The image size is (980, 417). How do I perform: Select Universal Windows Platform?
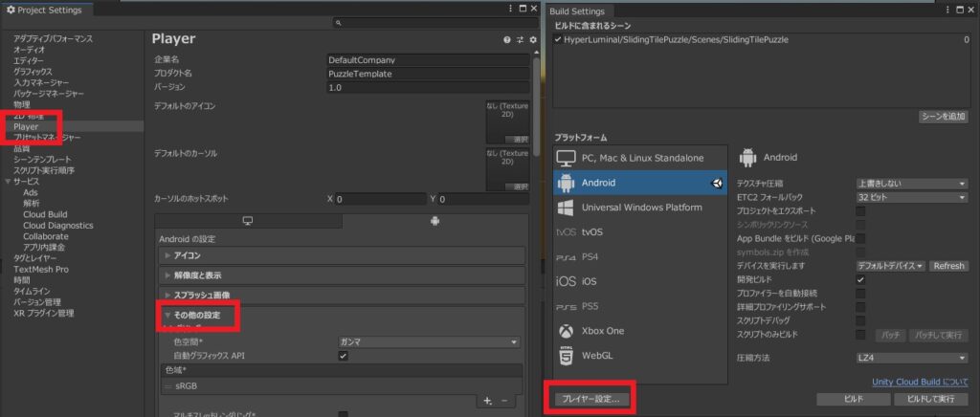(640, 208)
